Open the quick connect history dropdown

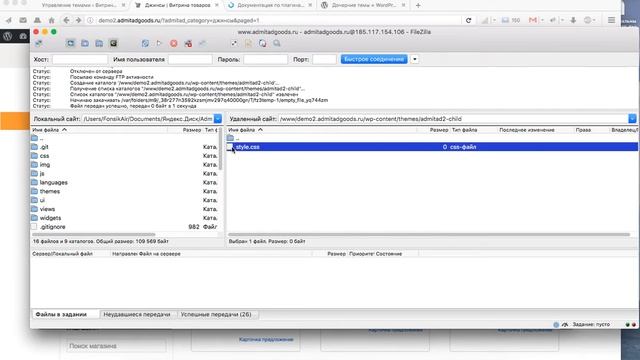point(415,60)
